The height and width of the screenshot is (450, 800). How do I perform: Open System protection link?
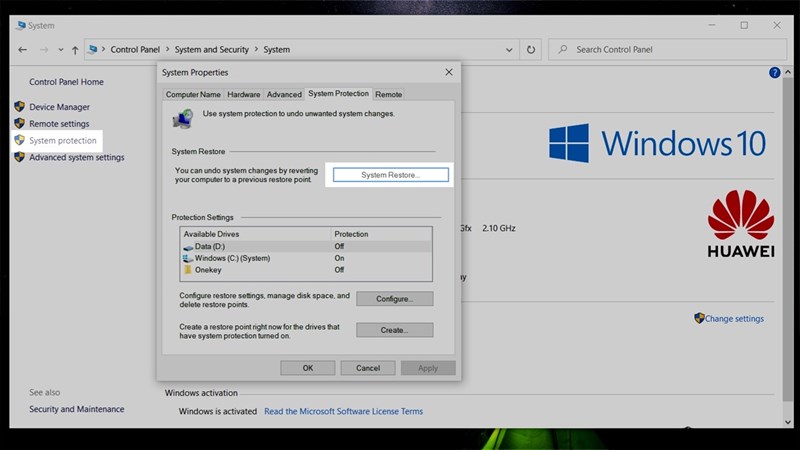pyautogui.click(x=63, y=141)
